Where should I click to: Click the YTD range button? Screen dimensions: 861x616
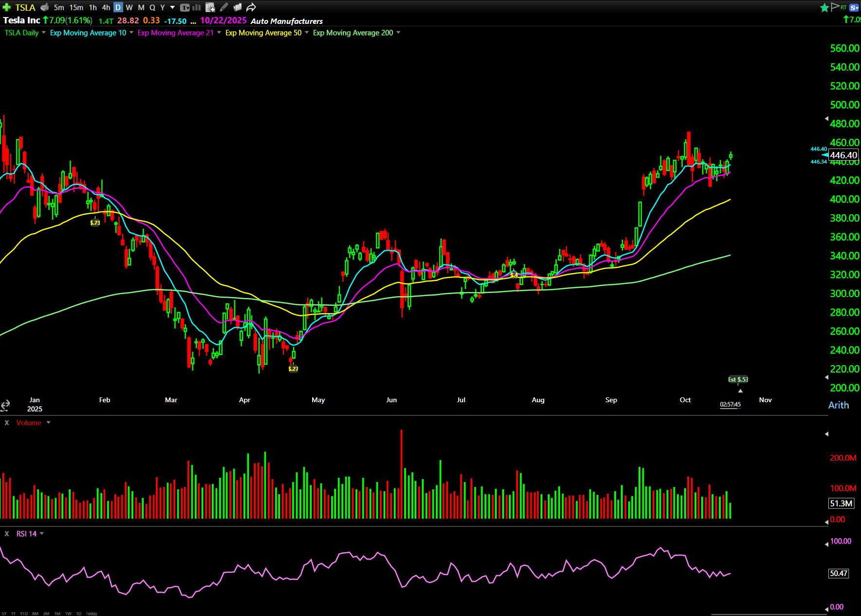pos(23,614)
